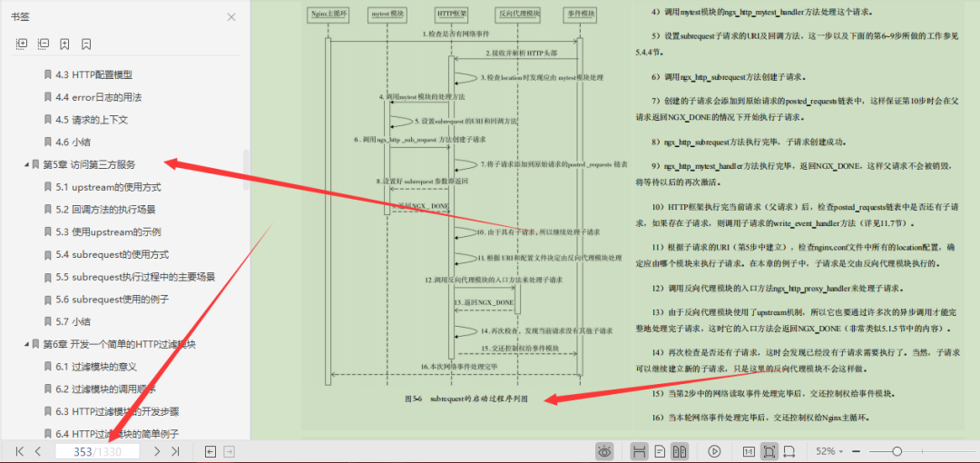Click step text 16）当本轮网络事件处理完毕后
This screenshot has width=980, height=463.
[x=760, y=418]
